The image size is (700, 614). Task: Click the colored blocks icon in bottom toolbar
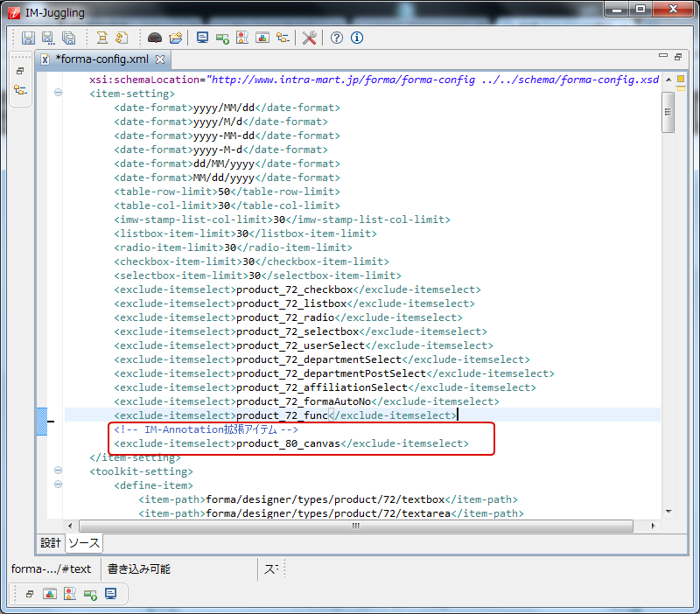point(50,594)
